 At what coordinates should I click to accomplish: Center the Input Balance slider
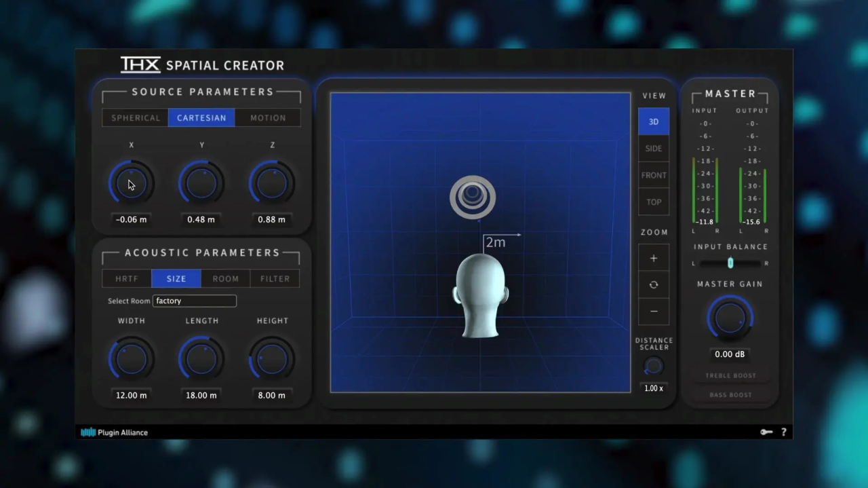point(730,263)
